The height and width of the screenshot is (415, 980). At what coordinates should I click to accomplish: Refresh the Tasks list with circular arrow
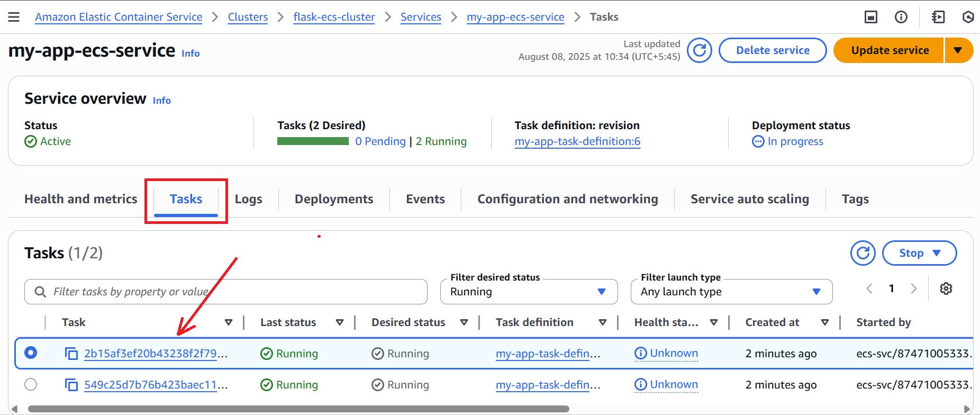click(863, 253)
